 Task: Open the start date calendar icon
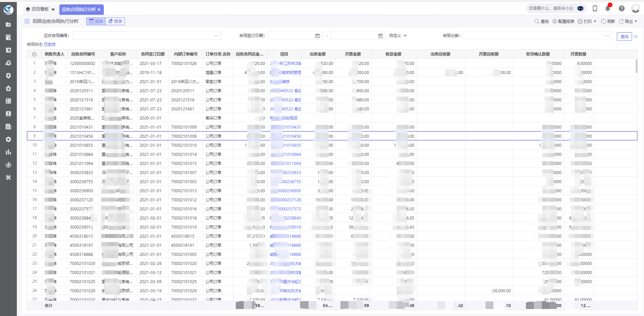coord(317,36)
